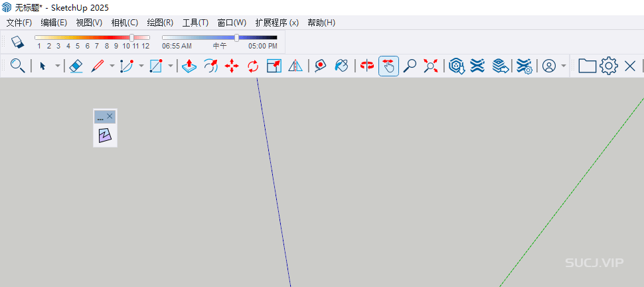
Task: Click the '中午' noon label
Action: (x=219, y=46)
